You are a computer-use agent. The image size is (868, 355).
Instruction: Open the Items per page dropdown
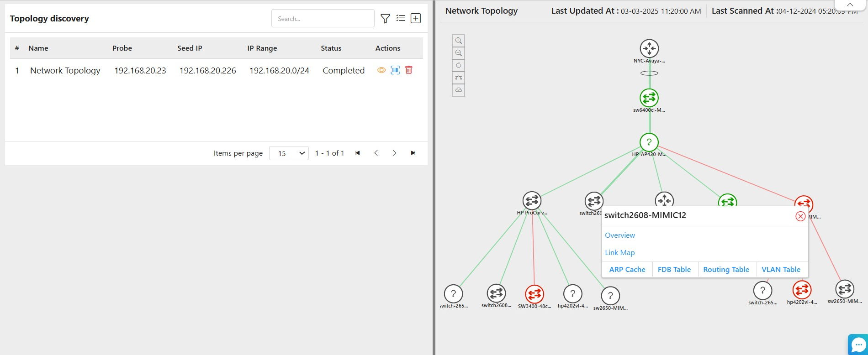[289, 153]
